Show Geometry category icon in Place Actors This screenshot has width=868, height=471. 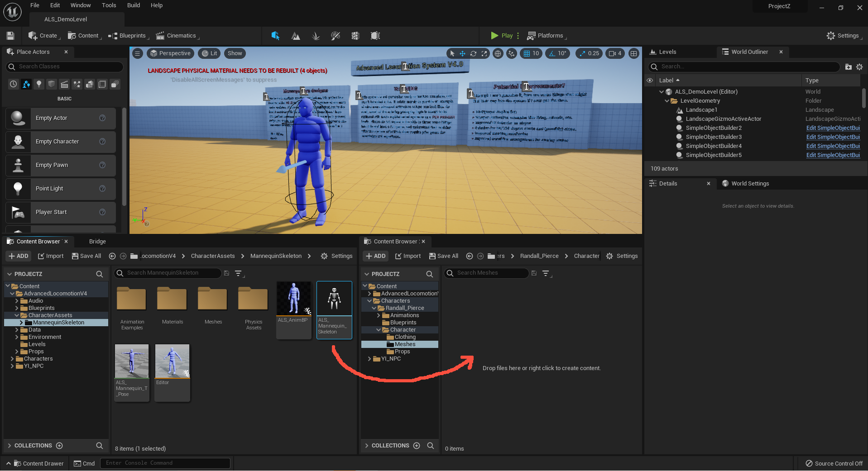[90, 84]
